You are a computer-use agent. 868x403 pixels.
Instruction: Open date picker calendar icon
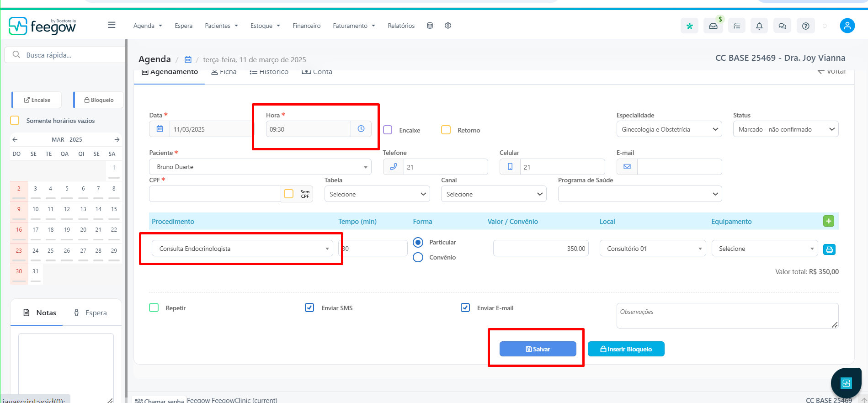[160, 129]
